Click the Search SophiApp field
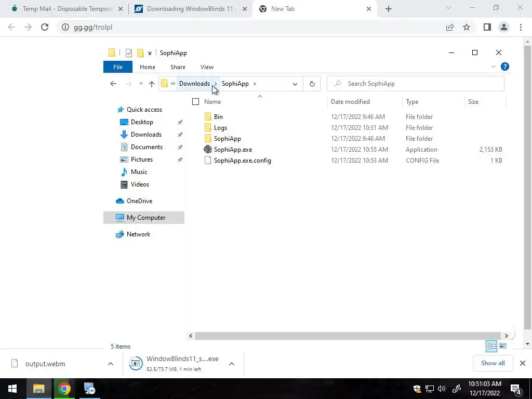Viewport: 532px width, 399px height. 416,84
